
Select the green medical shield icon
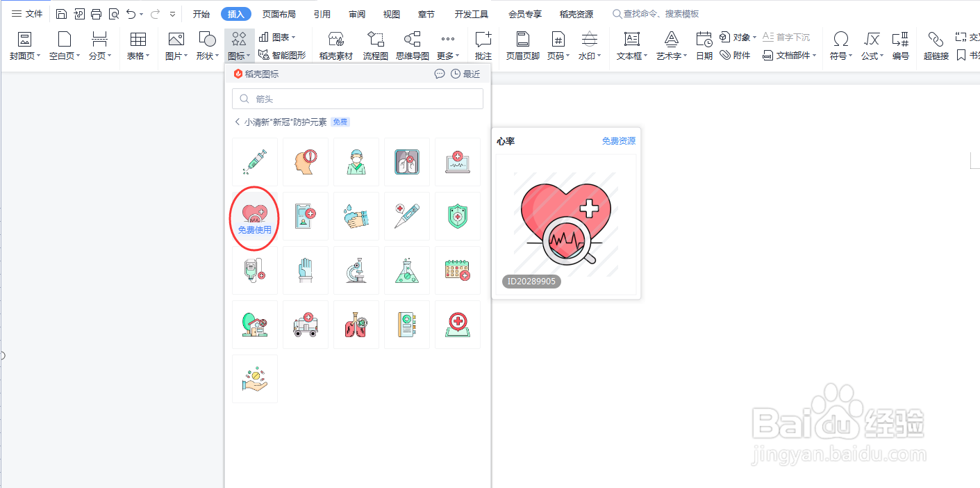(458, 216)
